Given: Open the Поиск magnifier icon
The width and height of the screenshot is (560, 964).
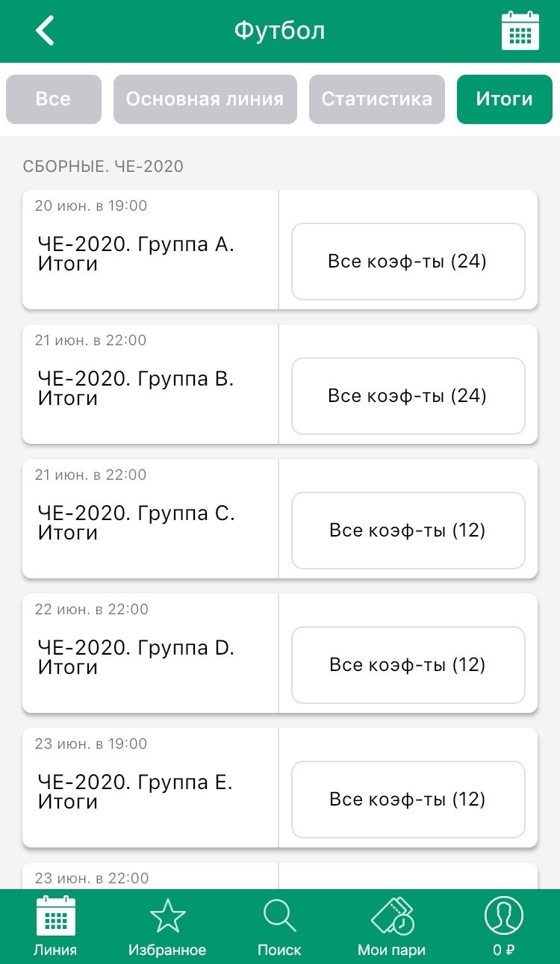Looking at the screenshot, I should tap(279, 916).
